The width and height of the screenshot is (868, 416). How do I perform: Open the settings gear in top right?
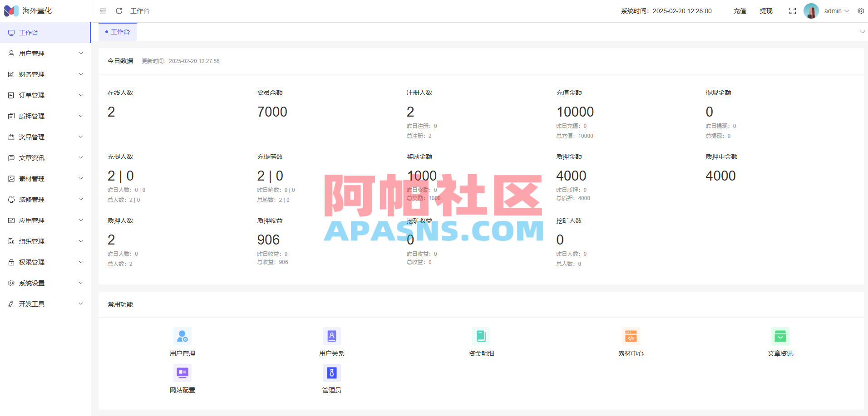861,10
